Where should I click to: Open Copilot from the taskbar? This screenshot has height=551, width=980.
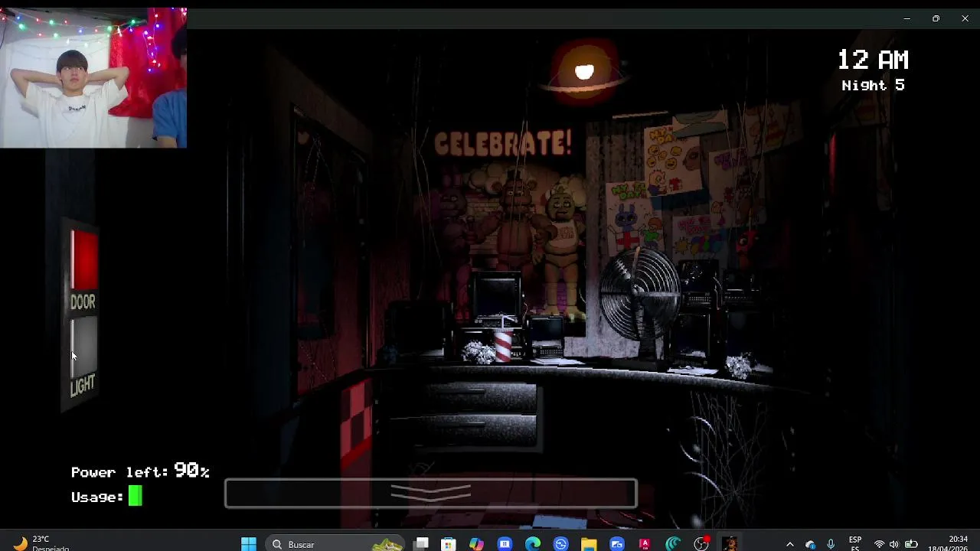tap(476, 544)
